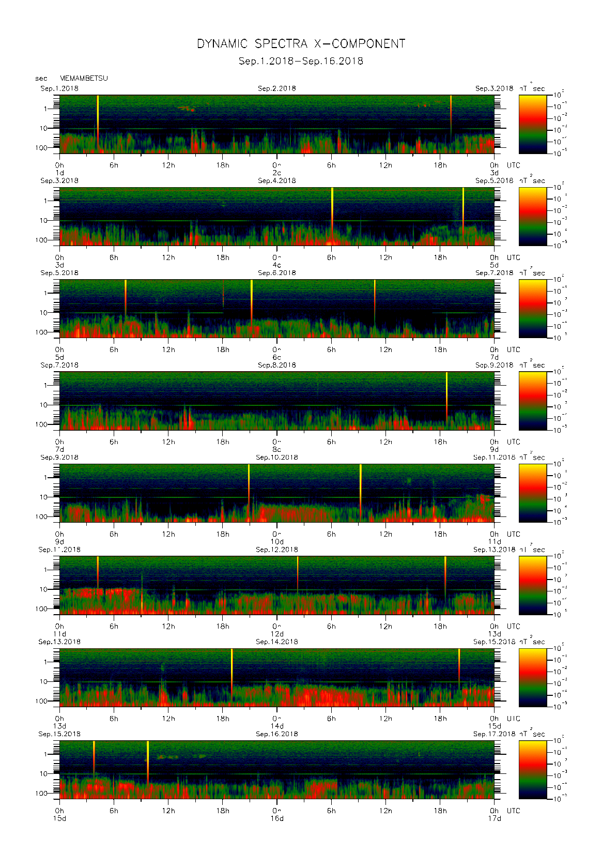
Task: Open the Sep.3–Sep.5 spectrogram panel
Action: tap(277, 216)
